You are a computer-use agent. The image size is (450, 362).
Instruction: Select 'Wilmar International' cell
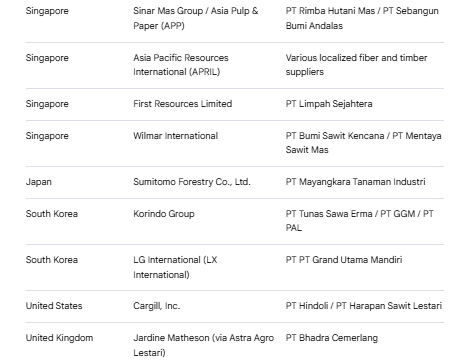pos(176,136)
